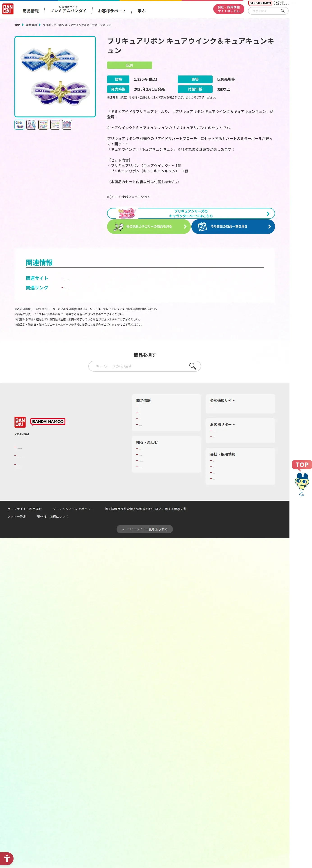Open the 商品情報 breadcrumb link

(x=31, y=25)
